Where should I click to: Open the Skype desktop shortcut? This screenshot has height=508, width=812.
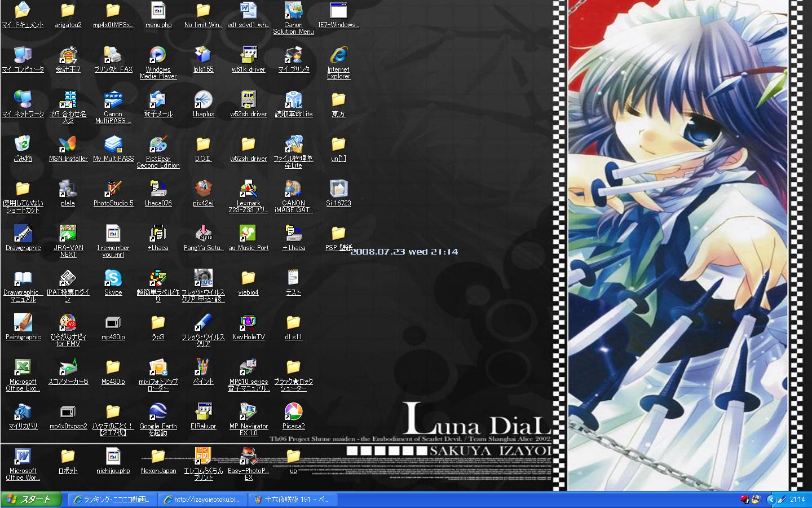click(113, 278)
